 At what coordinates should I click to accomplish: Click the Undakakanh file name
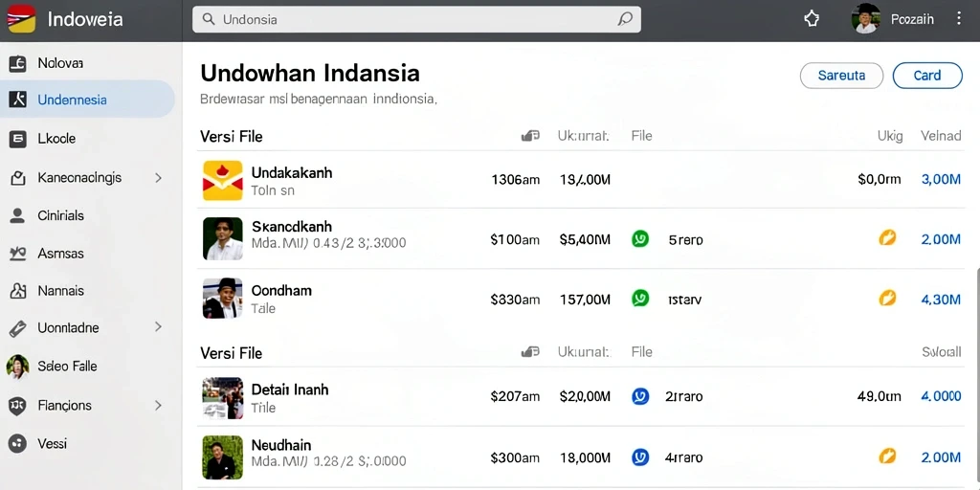click(x=291, y=172)
